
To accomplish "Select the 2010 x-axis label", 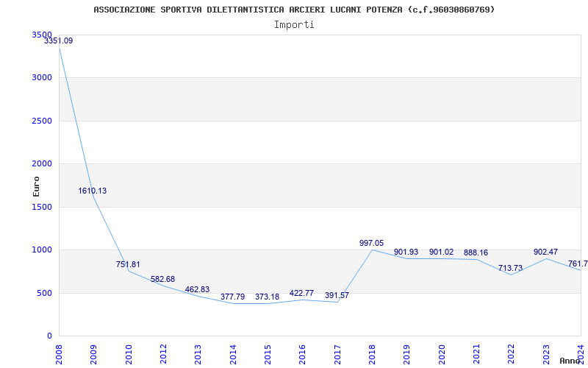I will point(129,355).
